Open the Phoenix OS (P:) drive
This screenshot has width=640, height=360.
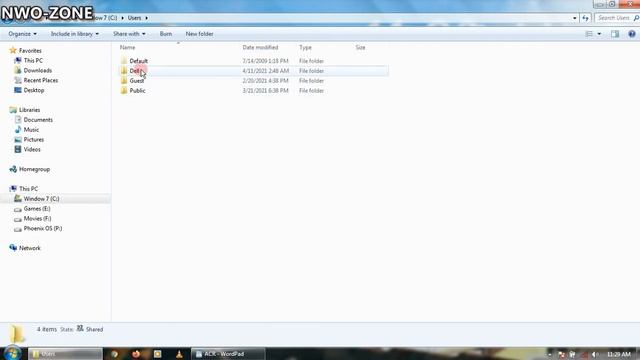(43, 229)
